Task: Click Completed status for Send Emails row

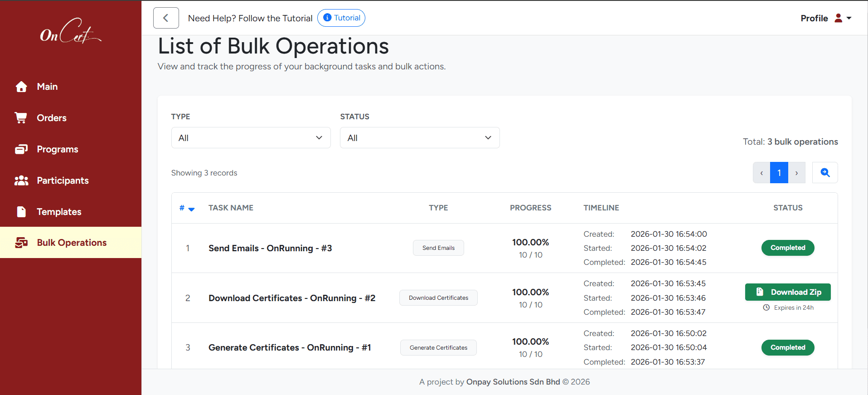Action: (788, 248)
